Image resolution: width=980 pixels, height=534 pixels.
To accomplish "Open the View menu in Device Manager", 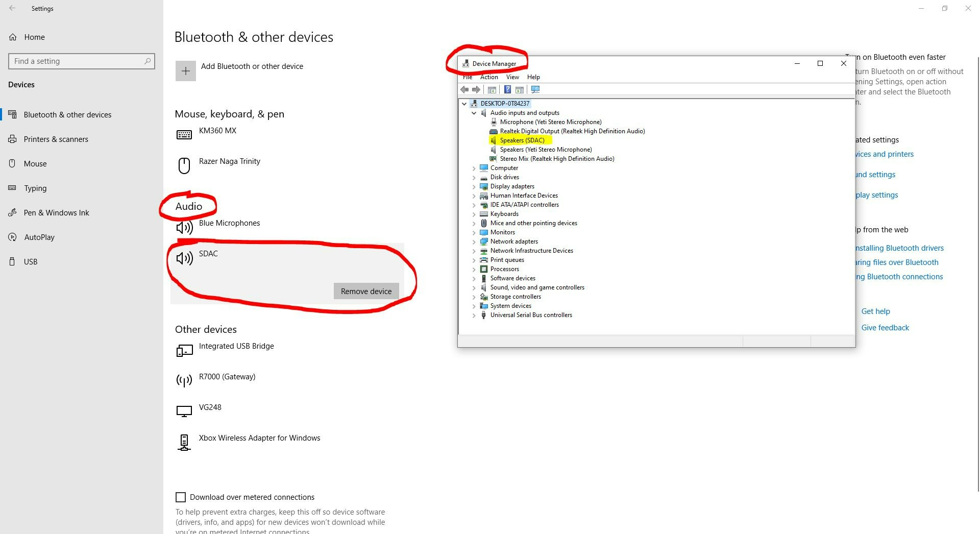I will (x=512, y=77).
